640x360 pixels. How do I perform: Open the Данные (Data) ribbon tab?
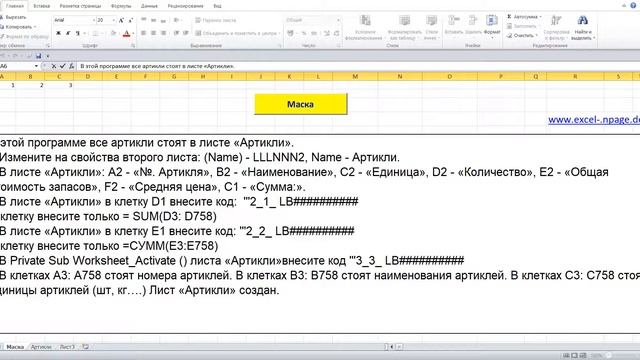click(x=149, y=6)
